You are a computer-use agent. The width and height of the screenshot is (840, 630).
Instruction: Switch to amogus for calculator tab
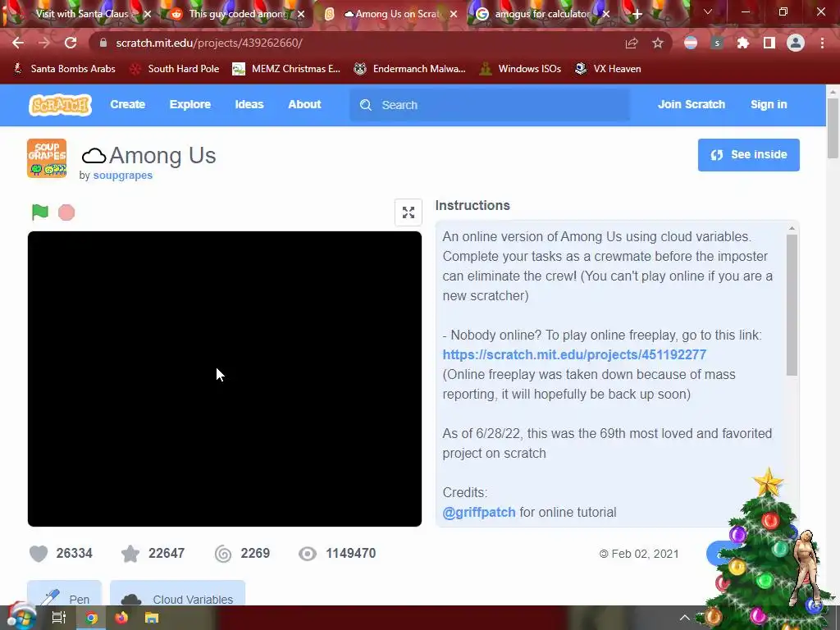click(x=542, y=14)
